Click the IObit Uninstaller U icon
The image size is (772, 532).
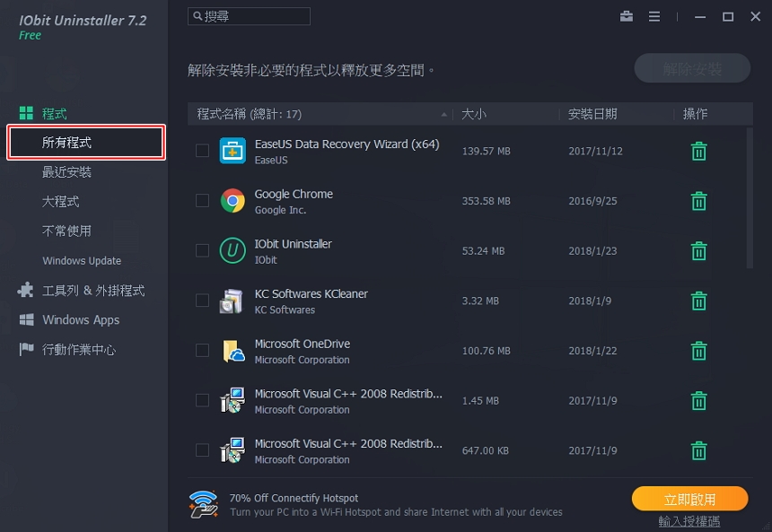tap(232, 250)
